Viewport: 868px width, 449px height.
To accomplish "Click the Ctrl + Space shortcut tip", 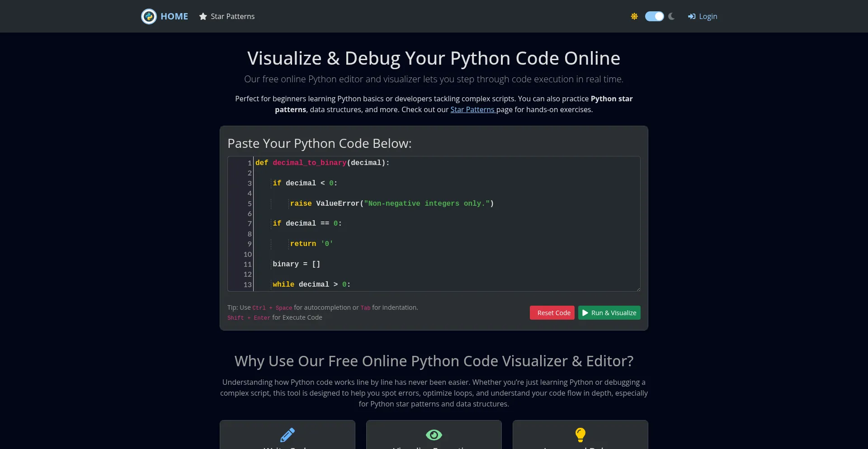I will coord(272,308).
